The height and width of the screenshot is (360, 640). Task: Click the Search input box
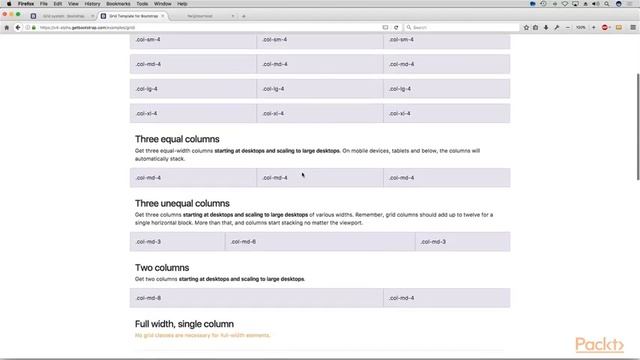pos(461,27)
